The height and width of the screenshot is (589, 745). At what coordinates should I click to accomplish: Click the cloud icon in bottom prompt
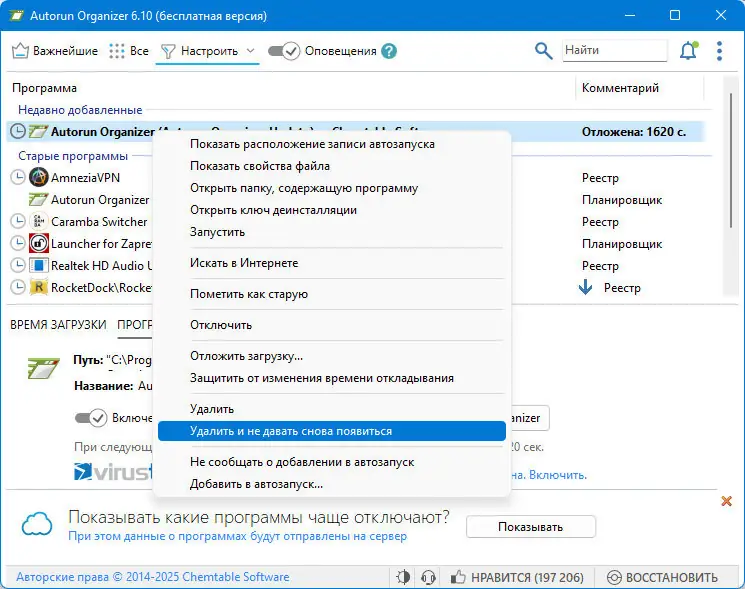pos(37,523)
